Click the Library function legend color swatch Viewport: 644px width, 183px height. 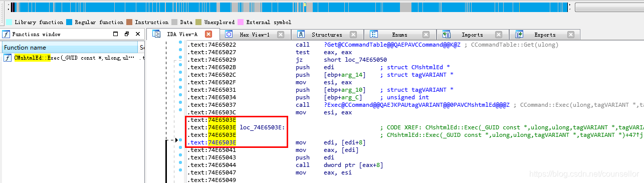(x=9, y=22)
